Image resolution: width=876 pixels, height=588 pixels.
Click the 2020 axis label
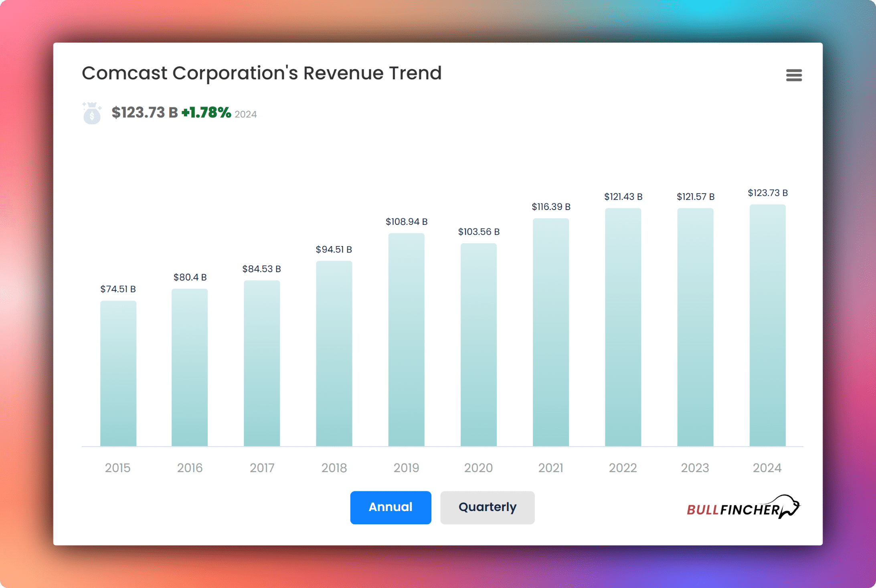[x=478, y=468]
